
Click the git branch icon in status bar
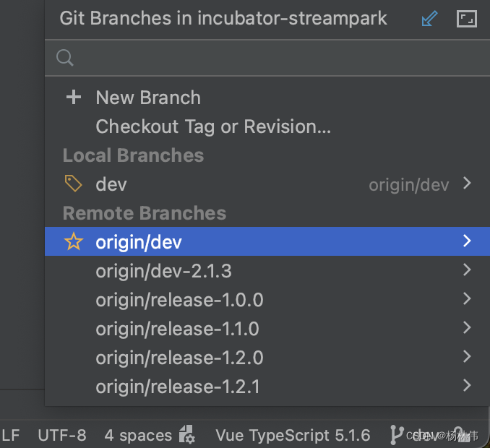[396, 434]
